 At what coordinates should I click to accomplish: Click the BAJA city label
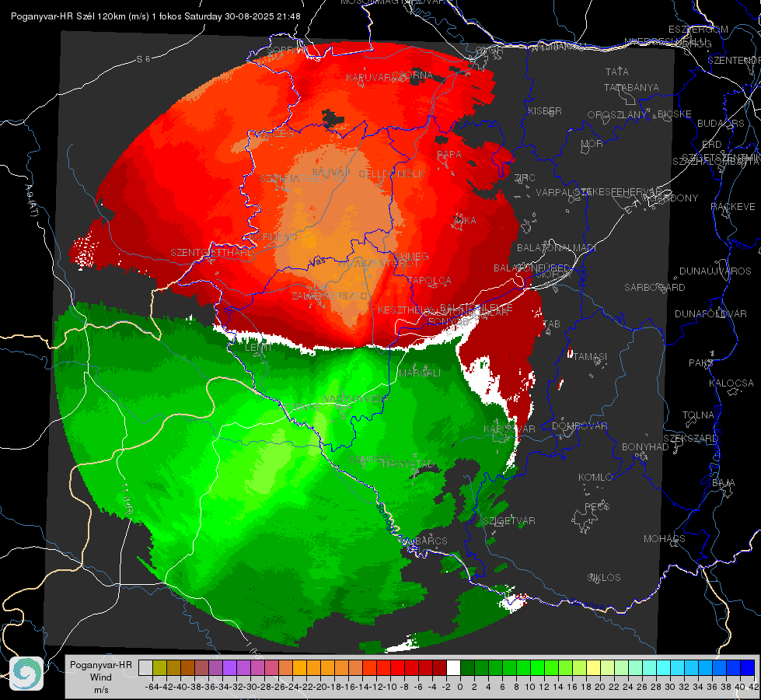724,483
